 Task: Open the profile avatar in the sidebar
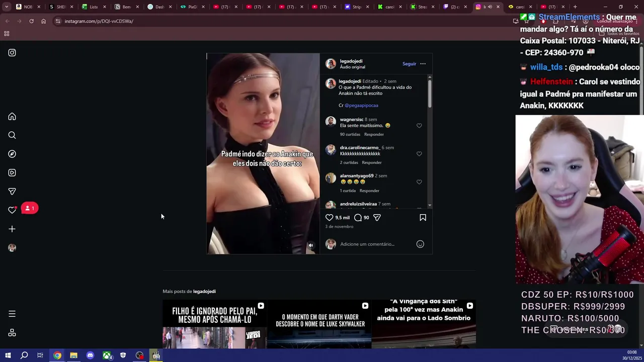click(12, 248)
